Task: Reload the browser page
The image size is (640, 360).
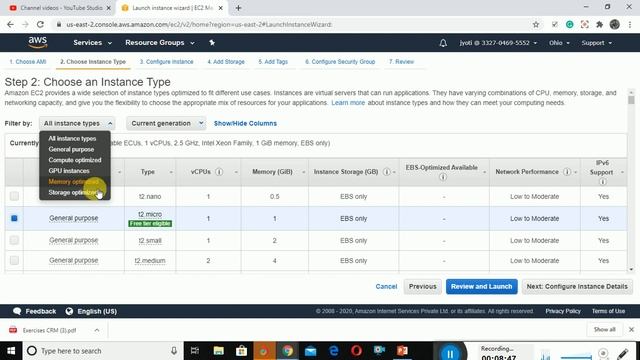Action: point(40,24)
